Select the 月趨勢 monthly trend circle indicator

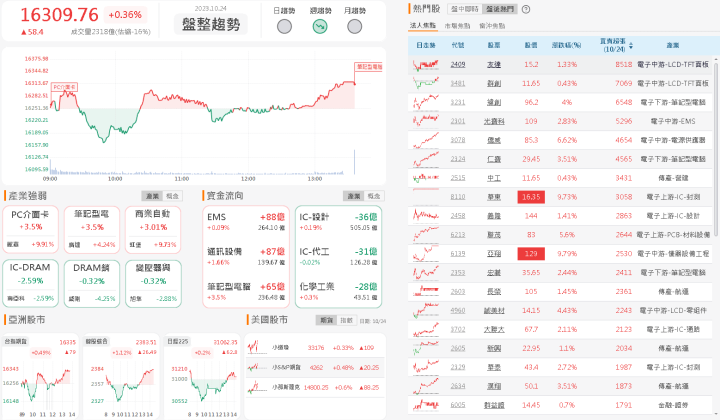tap(354, 27)
